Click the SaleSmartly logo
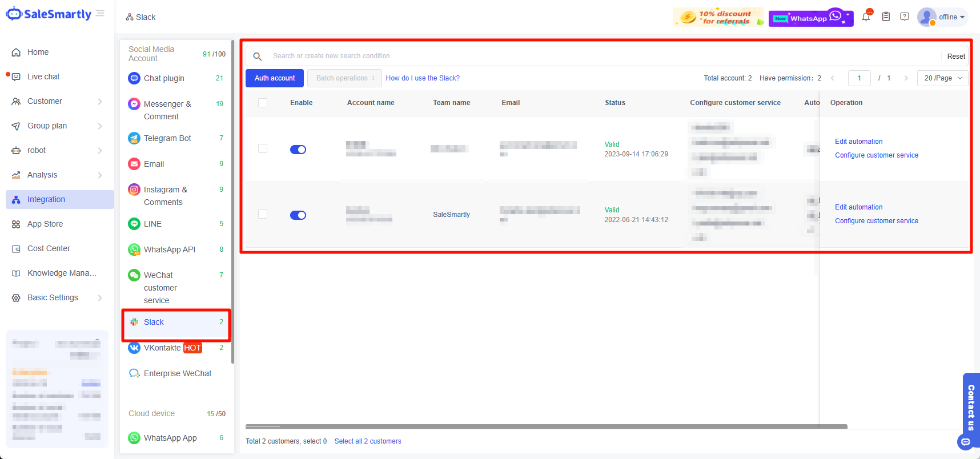Viewport: 980px width, 459px height. point(49,14)
